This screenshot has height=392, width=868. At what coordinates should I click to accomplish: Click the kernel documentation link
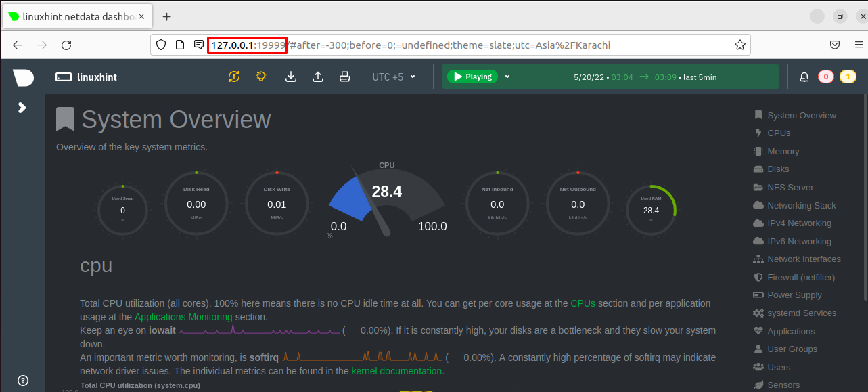point(396,371)
